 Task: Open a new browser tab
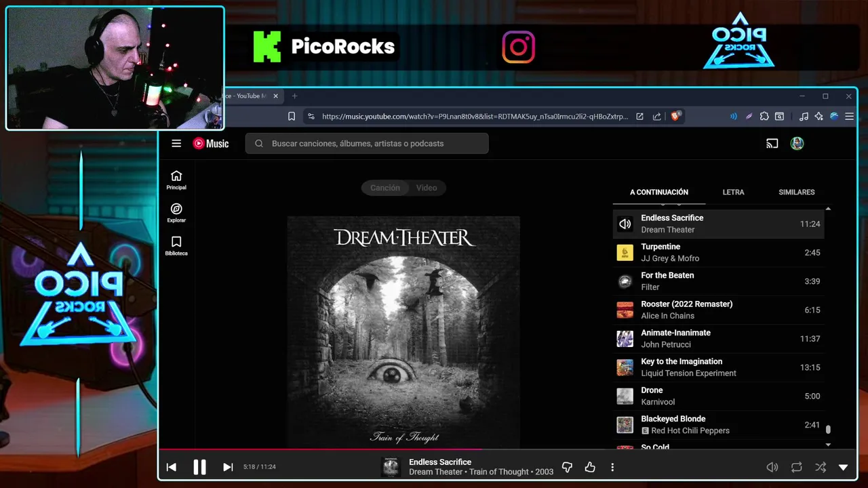tap(294, 96)
